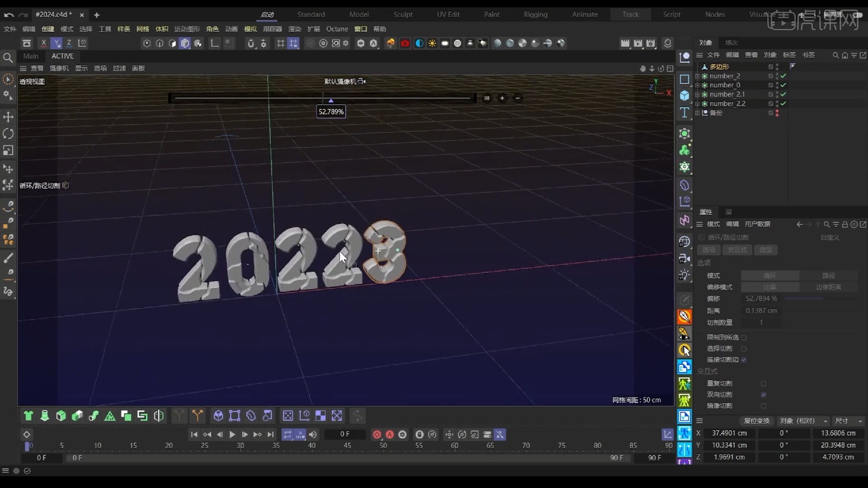Click the light bulb object icon
The width and height of the screenshot is (868, 488).
[x=684, y=275]
